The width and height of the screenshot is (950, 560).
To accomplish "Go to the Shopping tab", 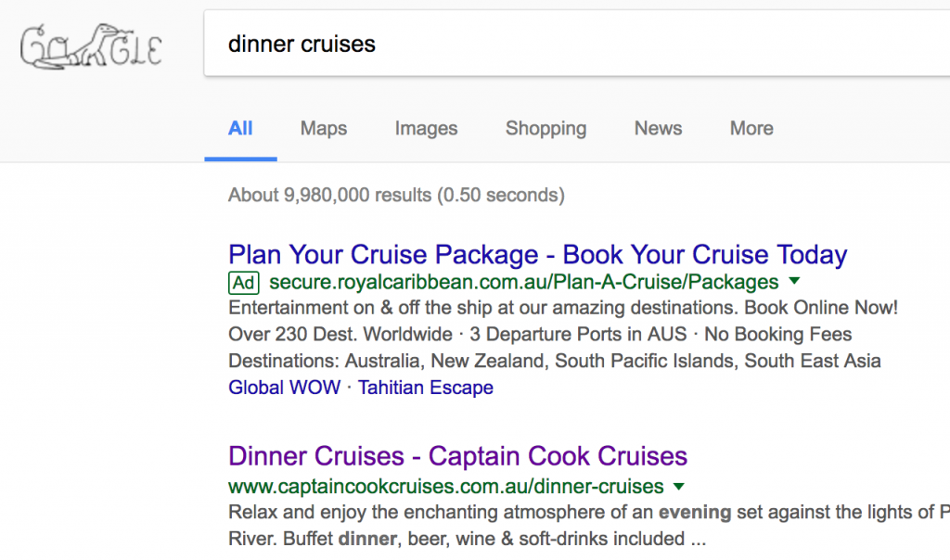I will 546,129.
